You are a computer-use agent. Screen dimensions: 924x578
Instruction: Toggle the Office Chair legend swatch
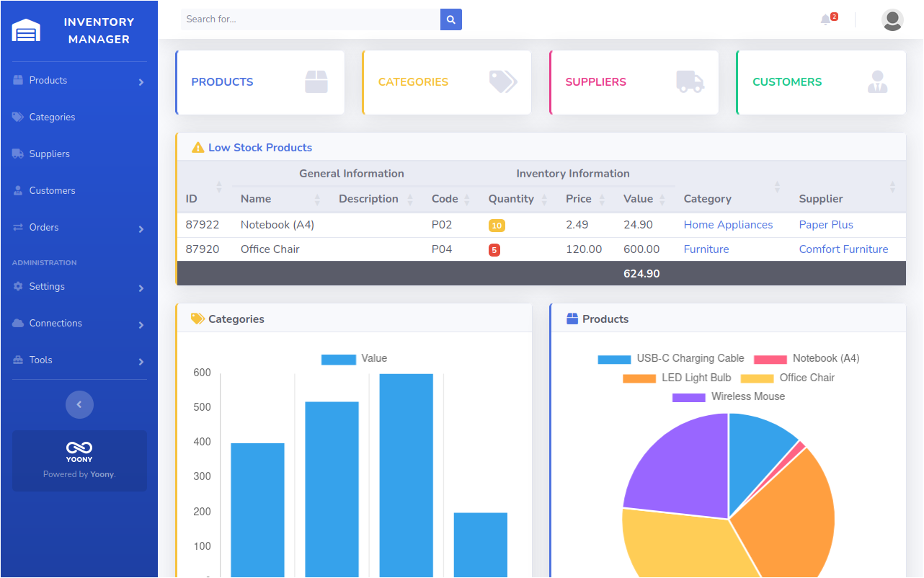point(757,378)
